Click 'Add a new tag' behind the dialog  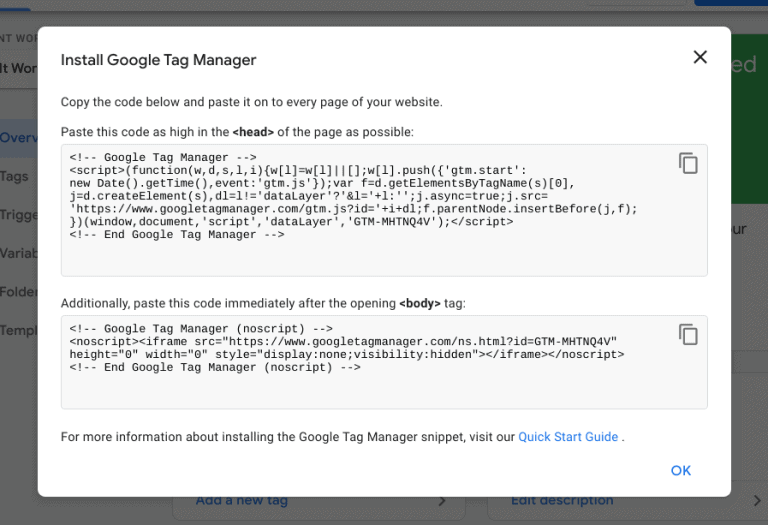pos(241,501)
